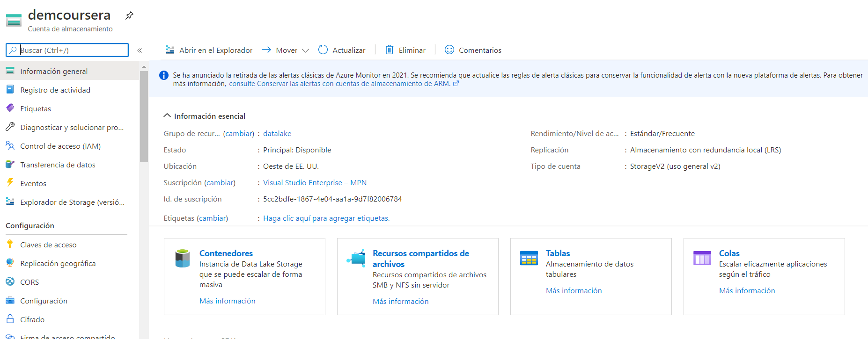
Task: Click the Comentarios smiley icon
Action: click(449, 50)
